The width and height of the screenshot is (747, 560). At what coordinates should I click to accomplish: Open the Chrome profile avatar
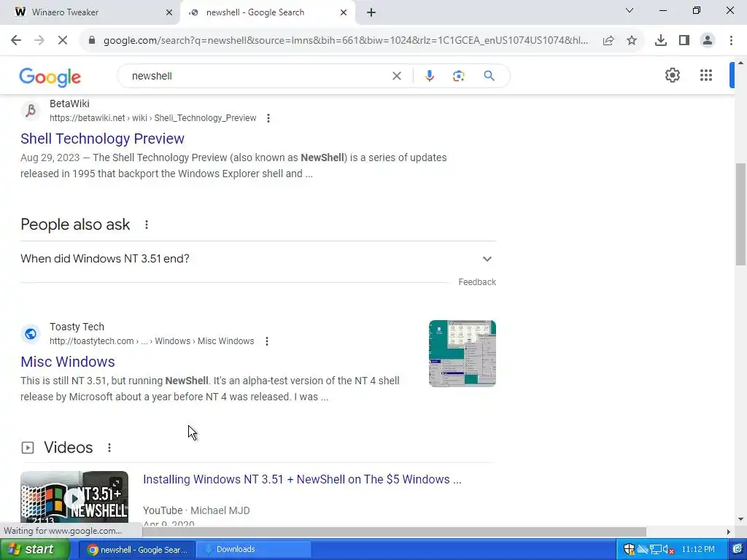point(708,41)
